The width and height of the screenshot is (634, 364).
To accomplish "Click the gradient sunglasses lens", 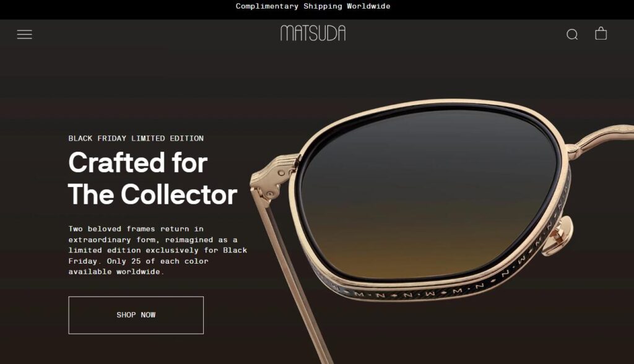I will [x=428, y=194].
